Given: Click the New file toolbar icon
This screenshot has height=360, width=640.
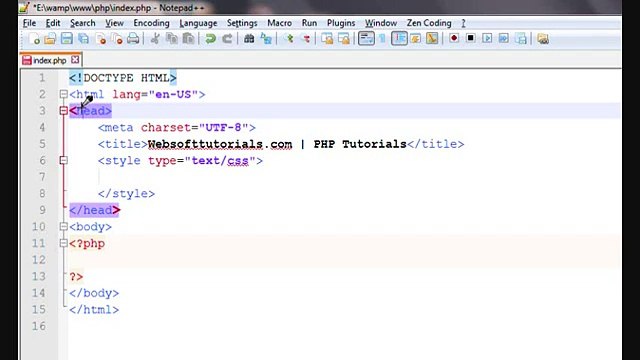Looking at the screenshot, I should pos(34,39).
